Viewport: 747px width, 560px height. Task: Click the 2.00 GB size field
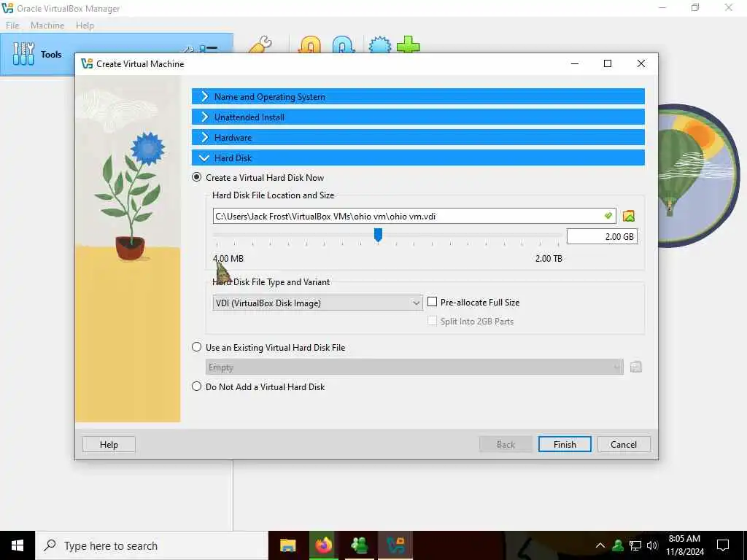pos(602,236)
